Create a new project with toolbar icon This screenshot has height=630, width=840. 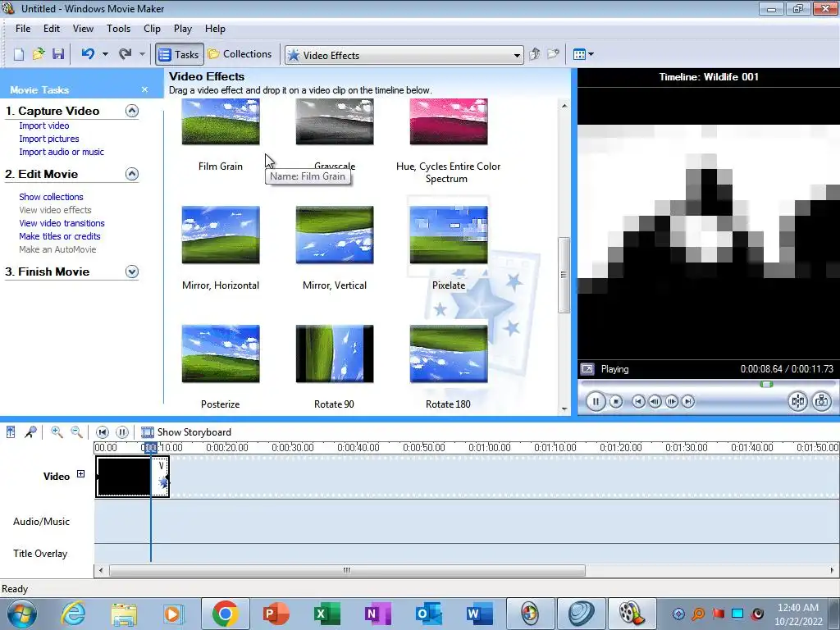click(x=19, y=54)
